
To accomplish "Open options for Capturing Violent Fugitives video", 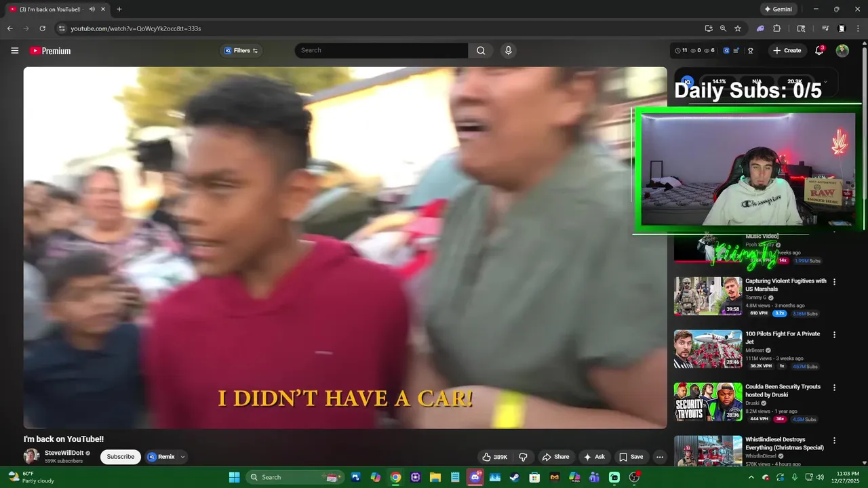I will (834, 282).
